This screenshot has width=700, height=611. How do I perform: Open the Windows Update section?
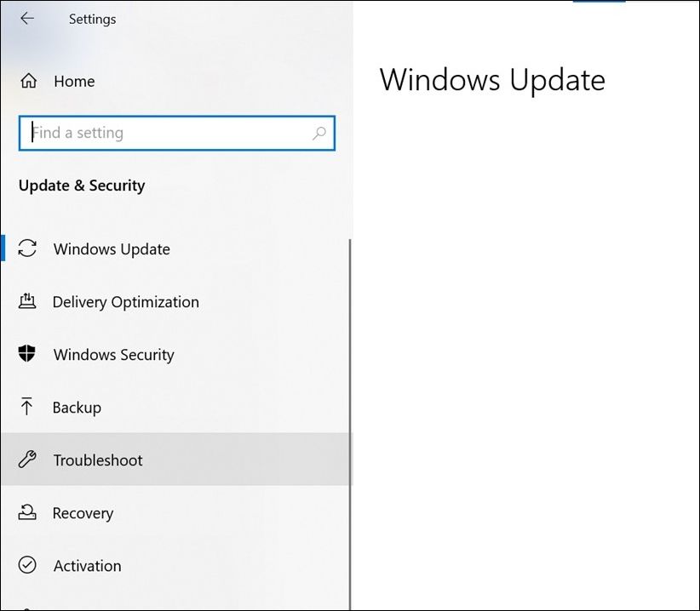tap(112, 249)
